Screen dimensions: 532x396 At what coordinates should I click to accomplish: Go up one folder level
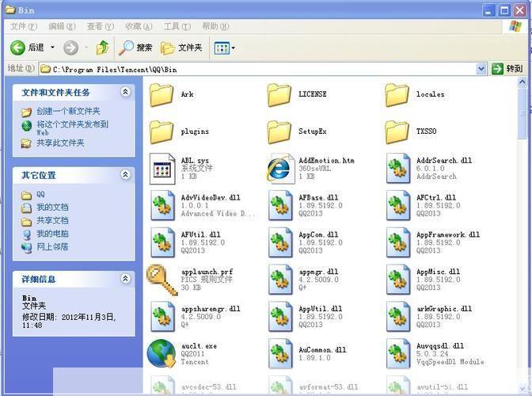pos(102,48)
